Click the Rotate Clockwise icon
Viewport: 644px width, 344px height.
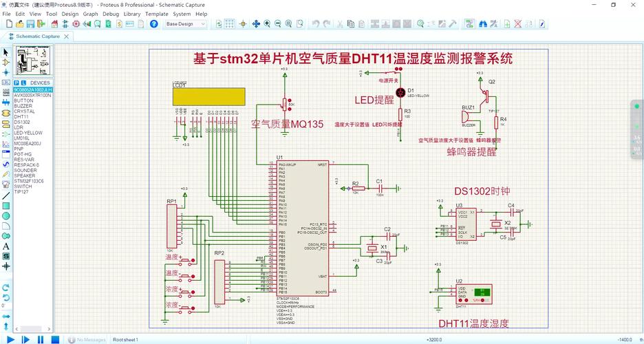pyautogui.click(x=6, y=288)
